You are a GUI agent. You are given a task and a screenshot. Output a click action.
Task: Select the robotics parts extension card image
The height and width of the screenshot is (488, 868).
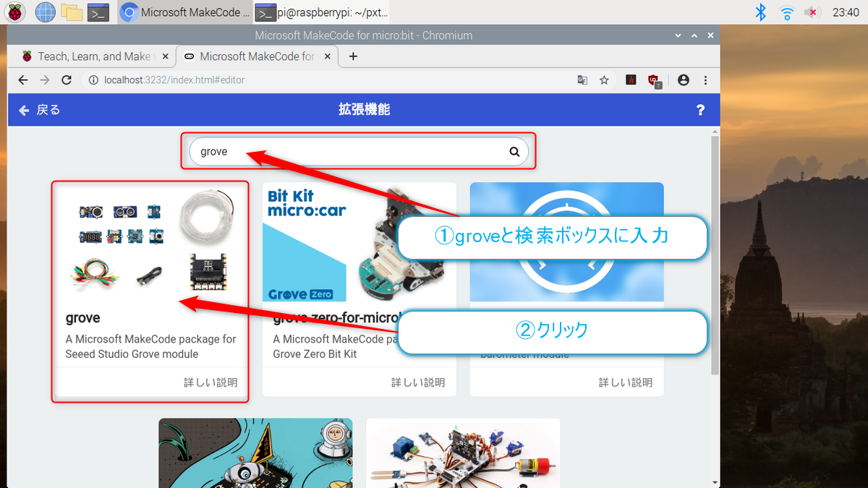point(463,453)
